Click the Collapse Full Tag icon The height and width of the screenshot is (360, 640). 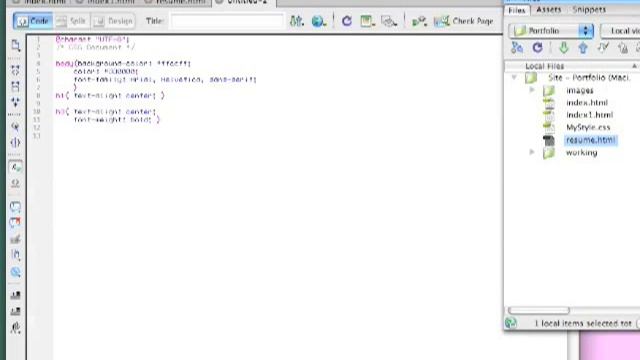pos(16,70)
